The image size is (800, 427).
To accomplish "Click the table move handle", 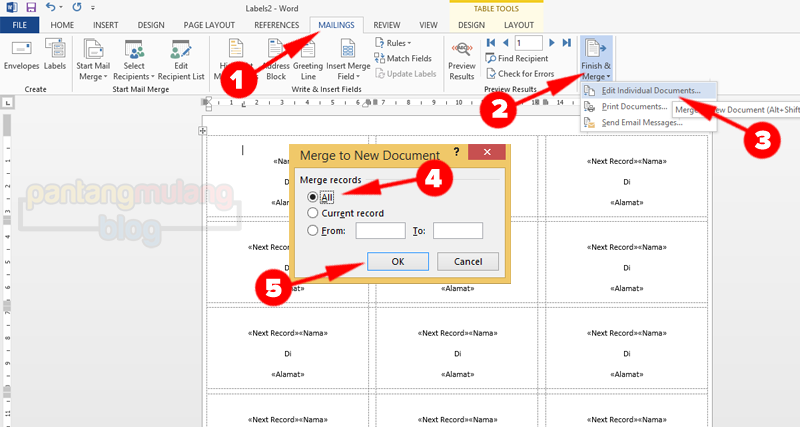I will coord(203,131).
